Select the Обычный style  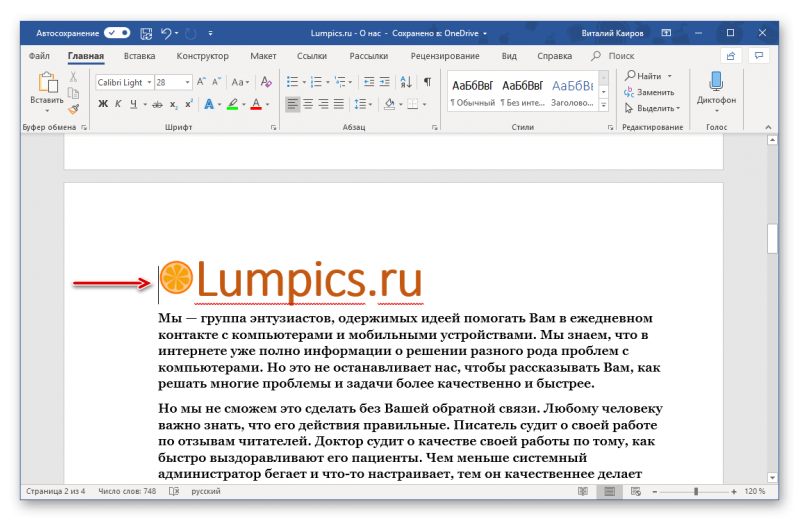[472, 93]
